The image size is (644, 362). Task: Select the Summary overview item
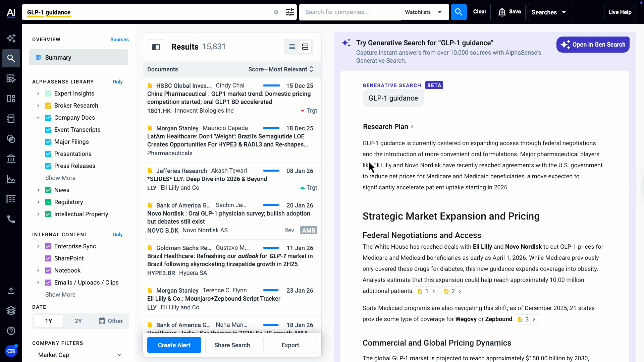(78, 58)
